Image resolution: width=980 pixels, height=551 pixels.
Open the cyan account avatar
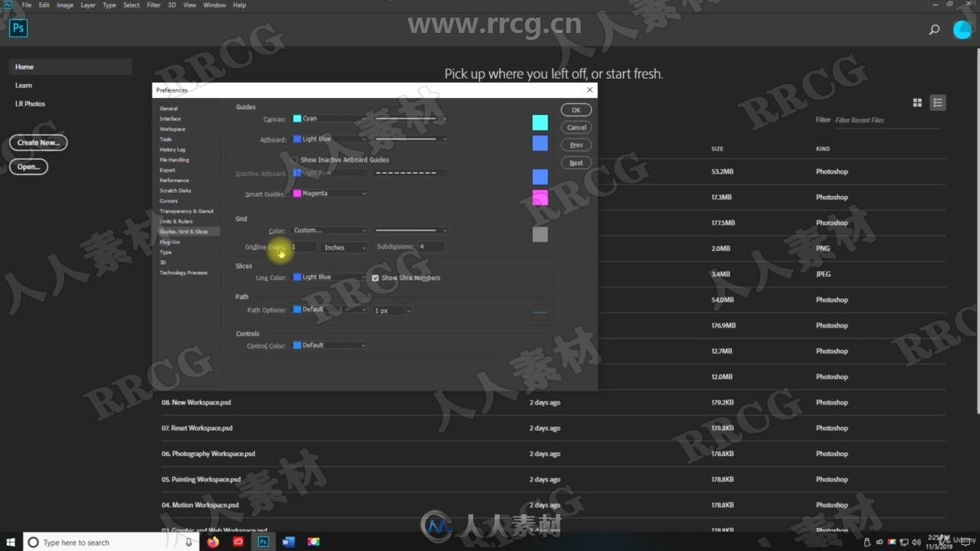point(962,29)
